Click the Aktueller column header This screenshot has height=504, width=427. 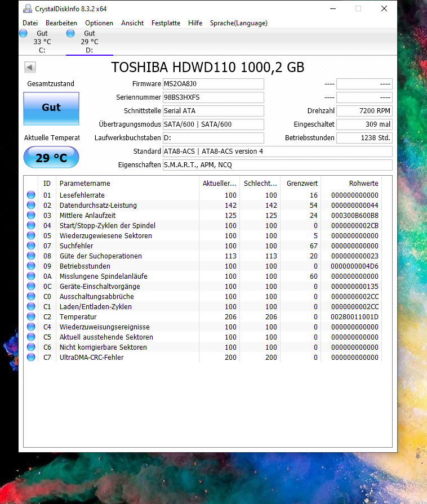tap(219, 184)
